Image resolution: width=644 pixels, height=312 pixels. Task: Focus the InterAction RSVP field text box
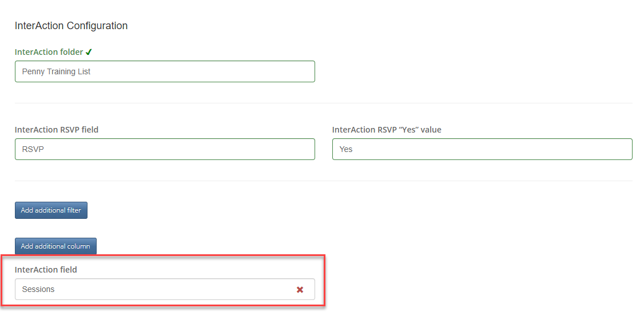165,149
